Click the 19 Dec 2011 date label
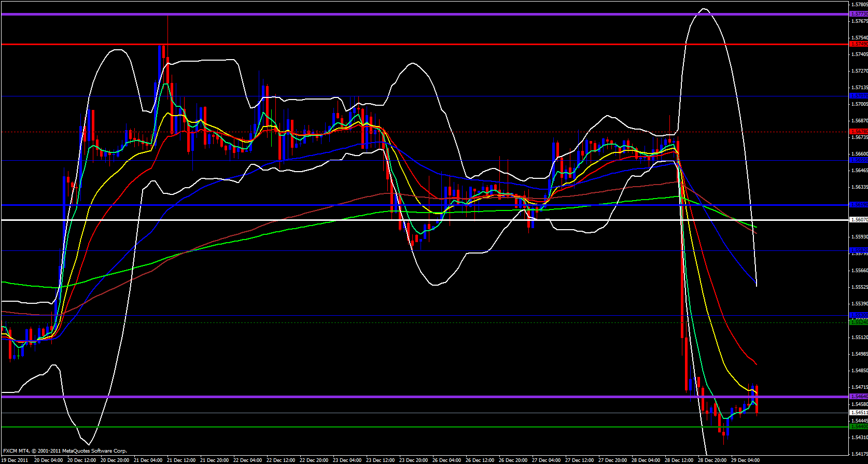Screen dimensions: 868x464 tap(15, 460)
